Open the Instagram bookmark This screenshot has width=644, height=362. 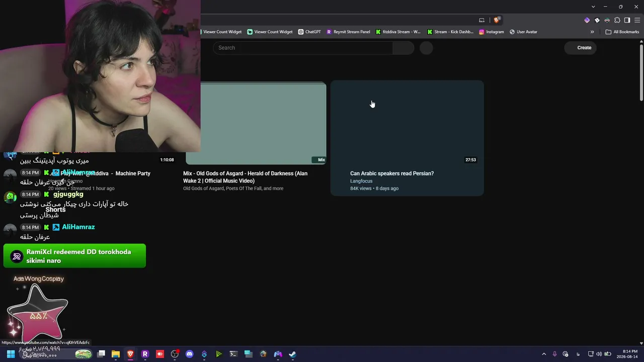point(492,32)
